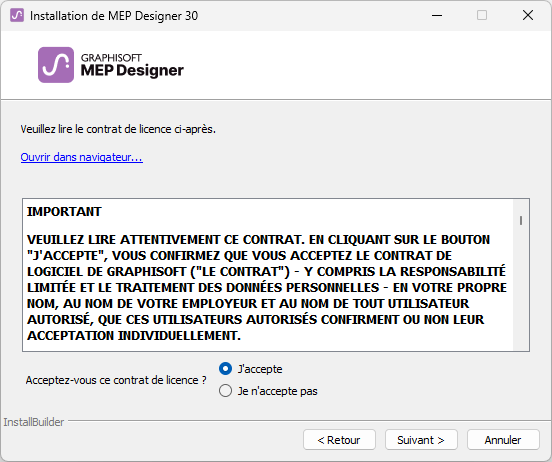Click the GRAPHISOFT MEP Designer wordmark
This screenshot has height=462, width=552.
pos(132,65)
